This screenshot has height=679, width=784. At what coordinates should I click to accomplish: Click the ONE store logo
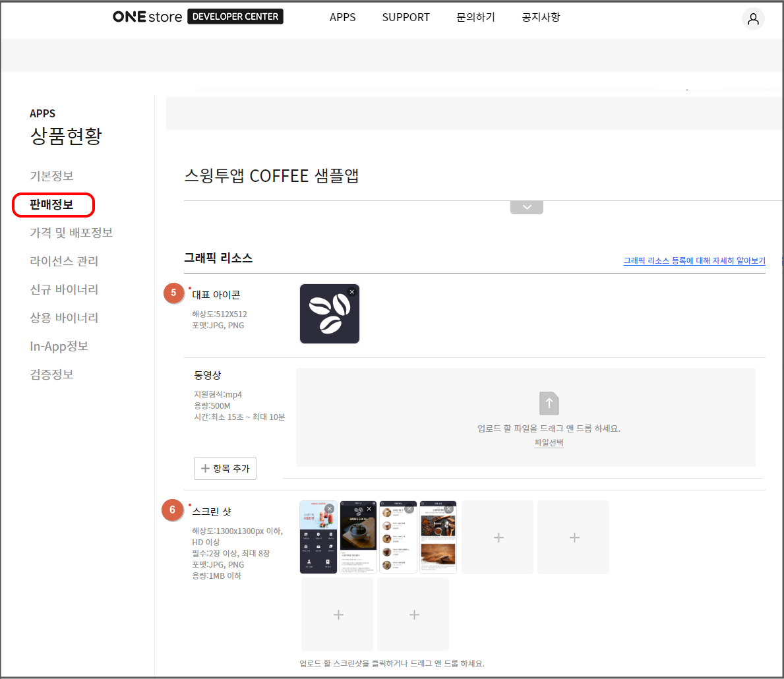(x=147, y=17)
